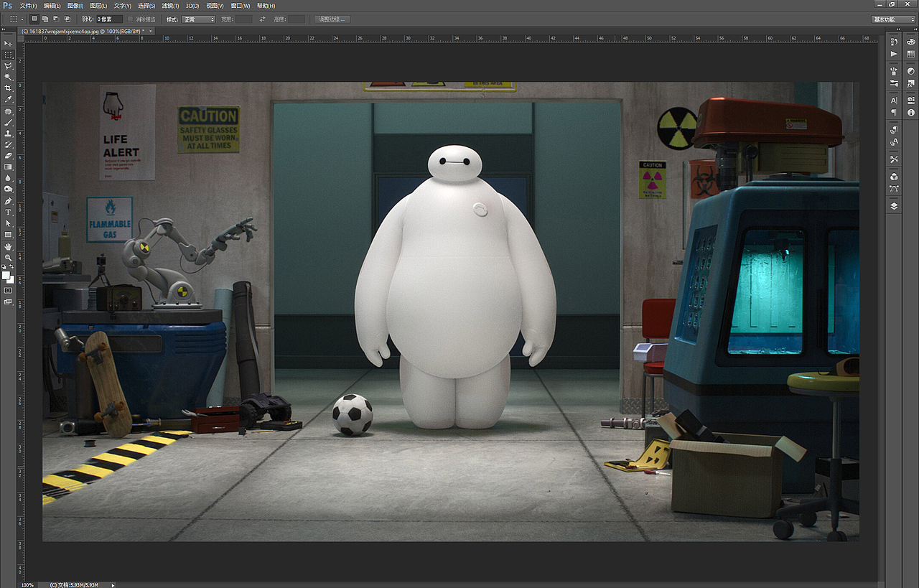919x588 pixels.
Task: Select the Magic Wand tool
Action: 9,76
